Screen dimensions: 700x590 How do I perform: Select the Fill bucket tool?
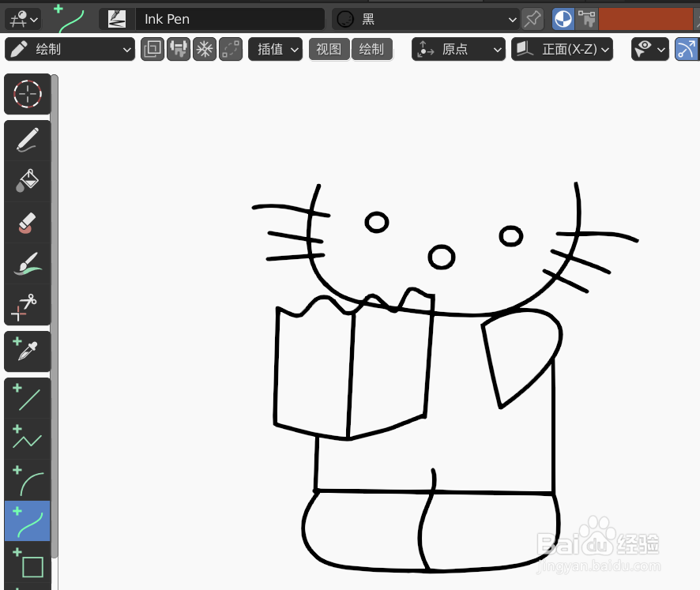(27, 180)
